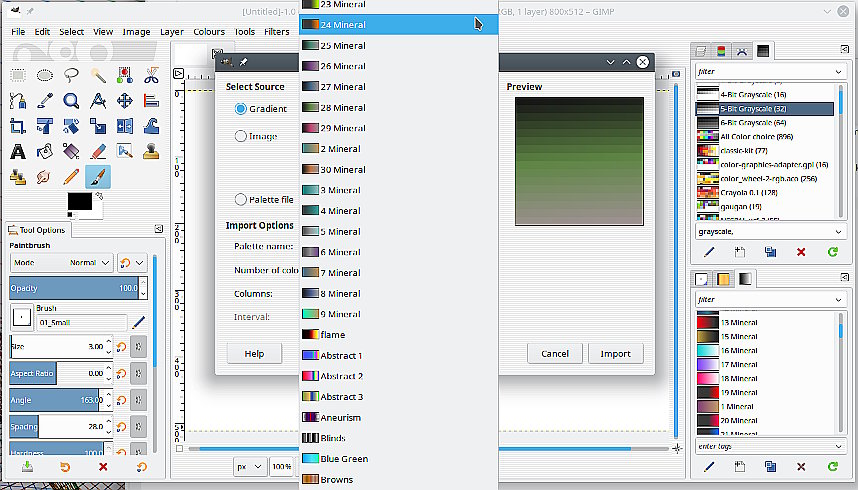Viewport: 858px width, 490px height.
Task: Toggle the pin icon in the dialog title bar
Action: click(244, 62)
